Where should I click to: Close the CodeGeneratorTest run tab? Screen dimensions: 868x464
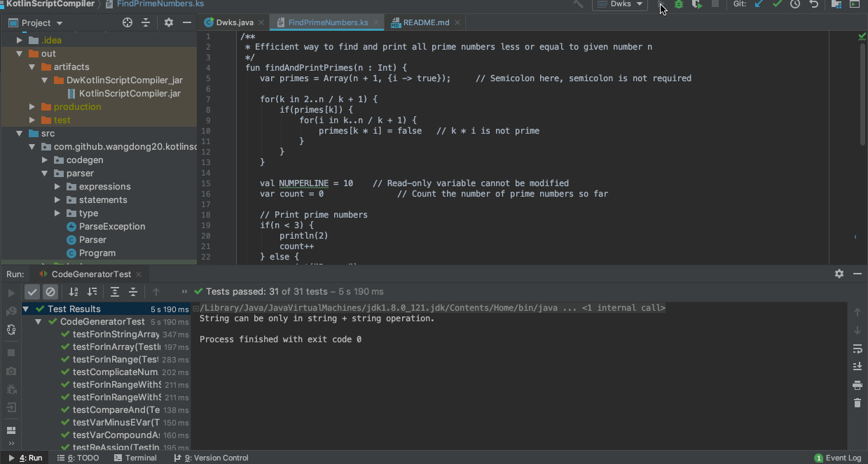click(x=139, y=274)
